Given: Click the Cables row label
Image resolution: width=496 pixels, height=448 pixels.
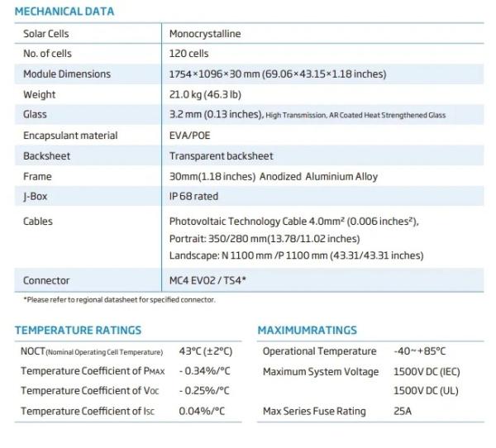Looking at the screenshot, I should (x=38, y=222).
